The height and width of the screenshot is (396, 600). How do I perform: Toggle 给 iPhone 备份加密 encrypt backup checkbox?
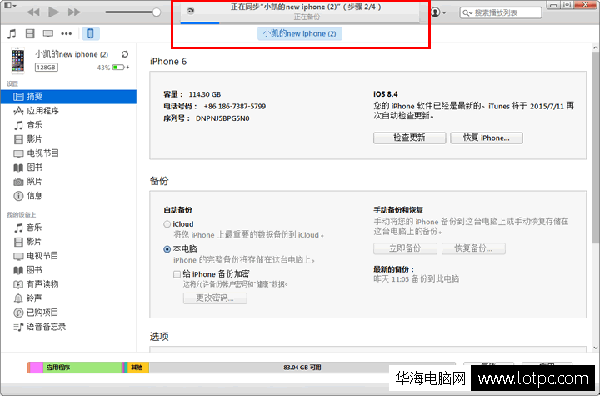coord(177,274)
